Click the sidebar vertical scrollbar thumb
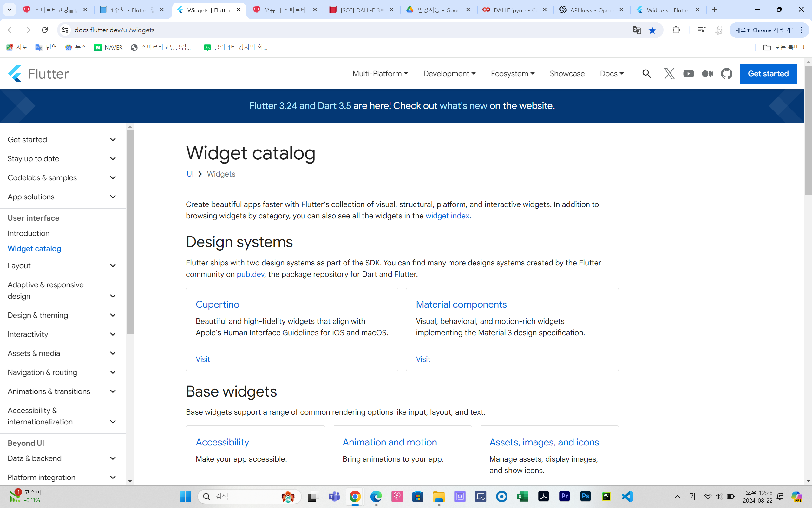812x508 pixels. pyautogui.click(x=130, y=232)
